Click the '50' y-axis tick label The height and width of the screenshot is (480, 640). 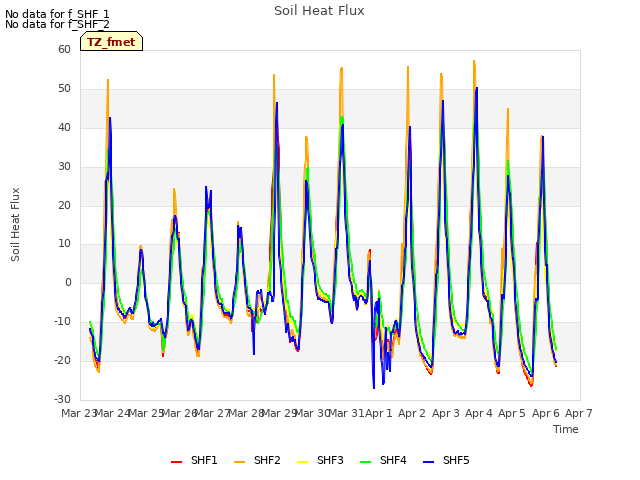click(64, 89)
